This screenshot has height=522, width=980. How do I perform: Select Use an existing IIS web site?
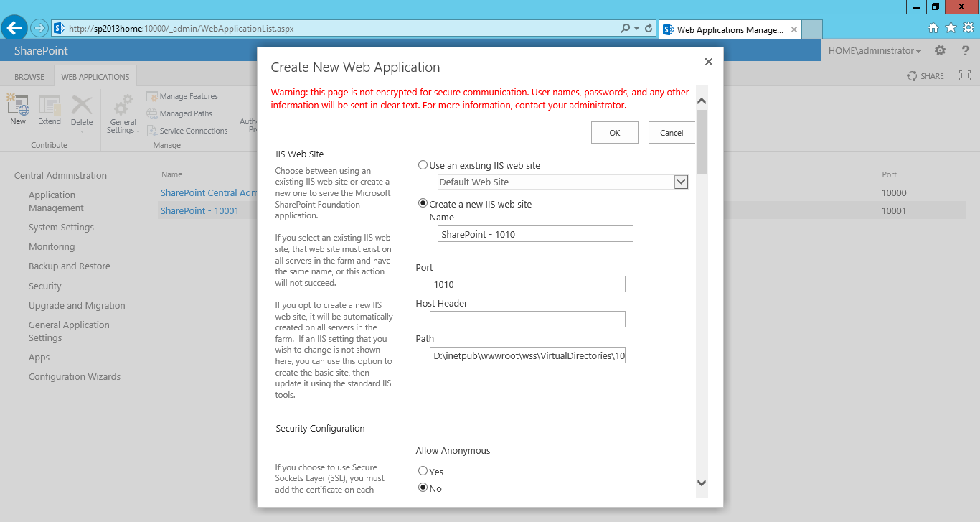tap(423, 165)
